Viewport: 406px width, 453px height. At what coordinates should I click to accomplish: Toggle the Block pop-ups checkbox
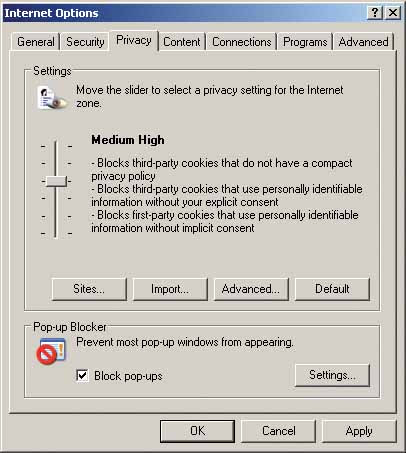tap(82, 376)
